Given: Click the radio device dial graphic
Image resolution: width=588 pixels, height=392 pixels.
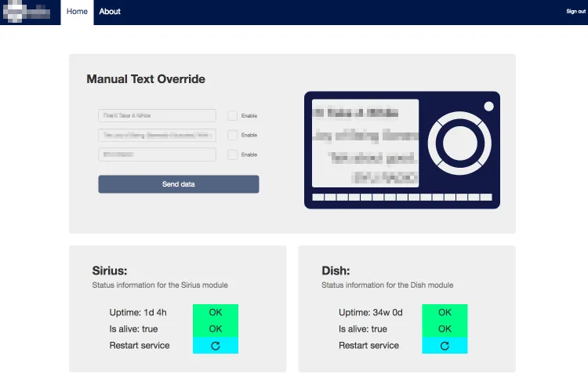Looking at the screenshot, I should pyautogui.click(x=459, y=143).
